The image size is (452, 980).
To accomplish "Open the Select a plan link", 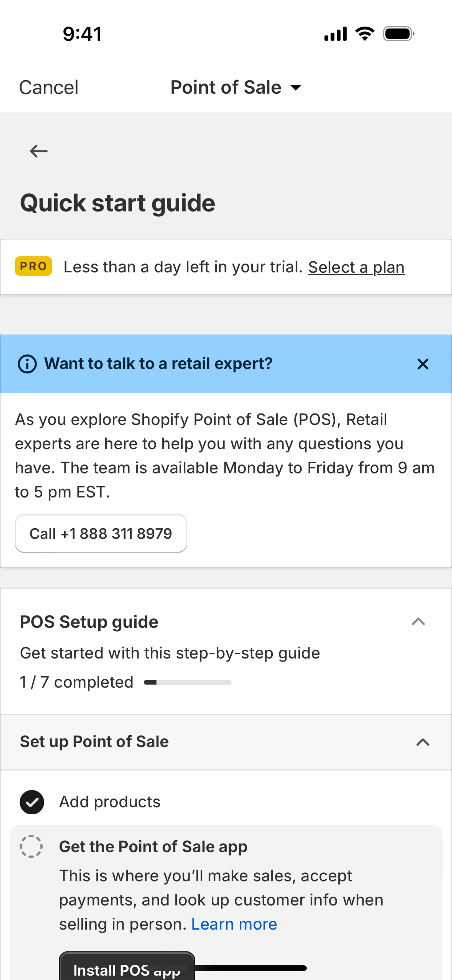I will [x=356, y=267].
